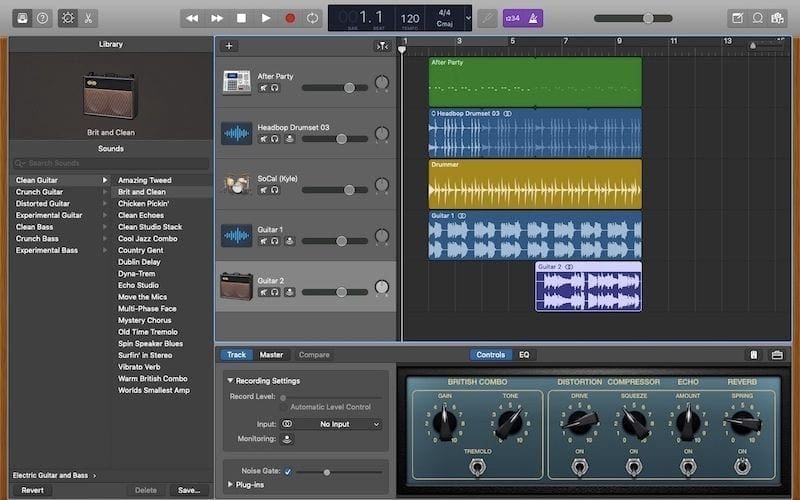
Task: Expand Crunch Guitar category arrow
Action: (105, 192)
